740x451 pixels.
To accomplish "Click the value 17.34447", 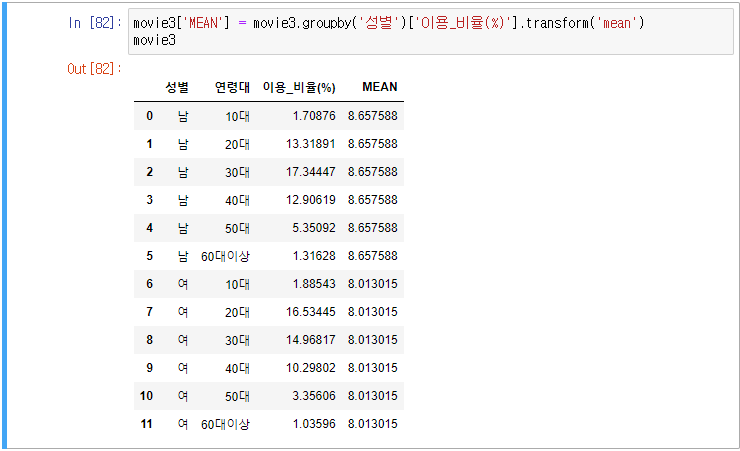I will tap(311, 172).
